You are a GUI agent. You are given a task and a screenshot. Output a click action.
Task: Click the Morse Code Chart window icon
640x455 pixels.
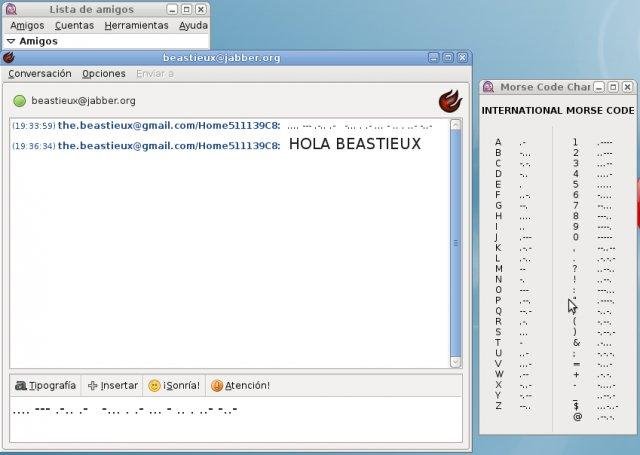(488, 87)
